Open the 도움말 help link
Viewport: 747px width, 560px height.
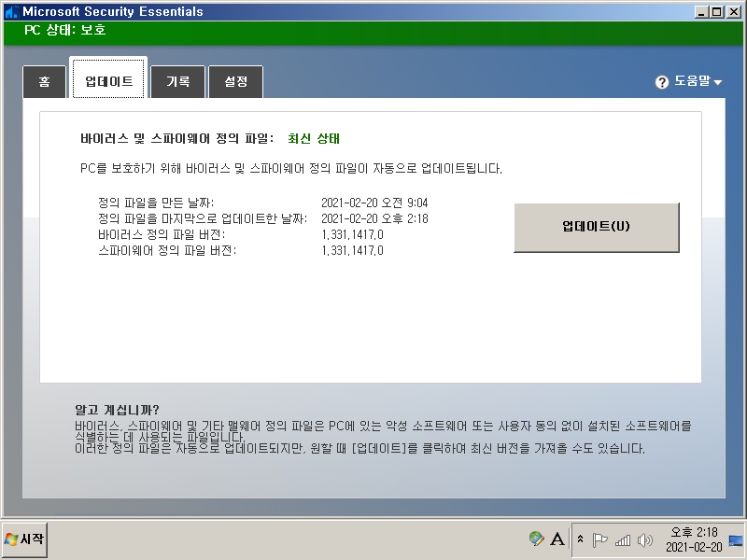point(692,81)
